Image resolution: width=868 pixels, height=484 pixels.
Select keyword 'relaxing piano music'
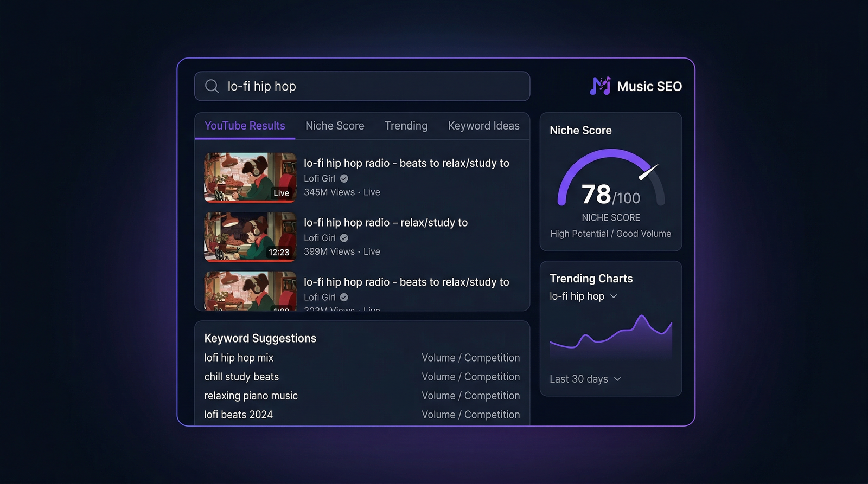tap(251, 396)
